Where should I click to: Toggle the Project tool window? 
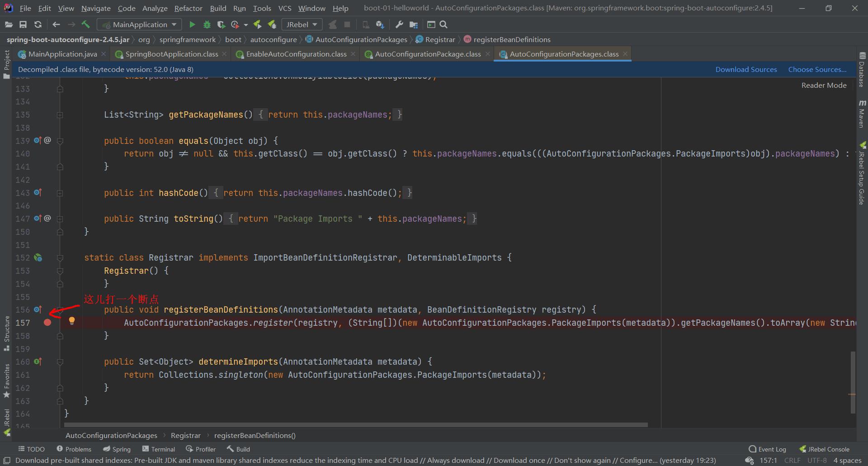pyautogui.click(x=6, y=64)
